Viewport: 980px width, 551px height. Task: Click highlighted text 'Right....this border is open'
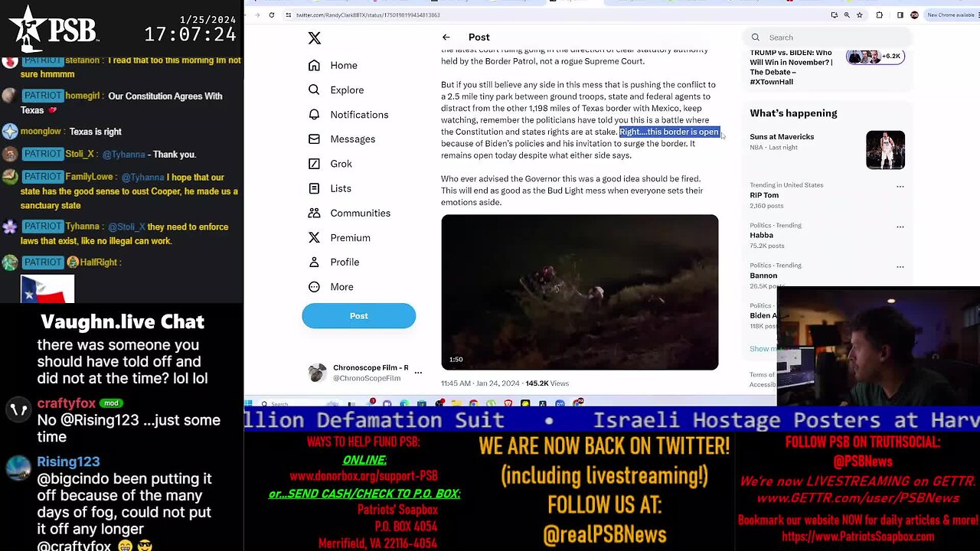click(x=669, y=132)
